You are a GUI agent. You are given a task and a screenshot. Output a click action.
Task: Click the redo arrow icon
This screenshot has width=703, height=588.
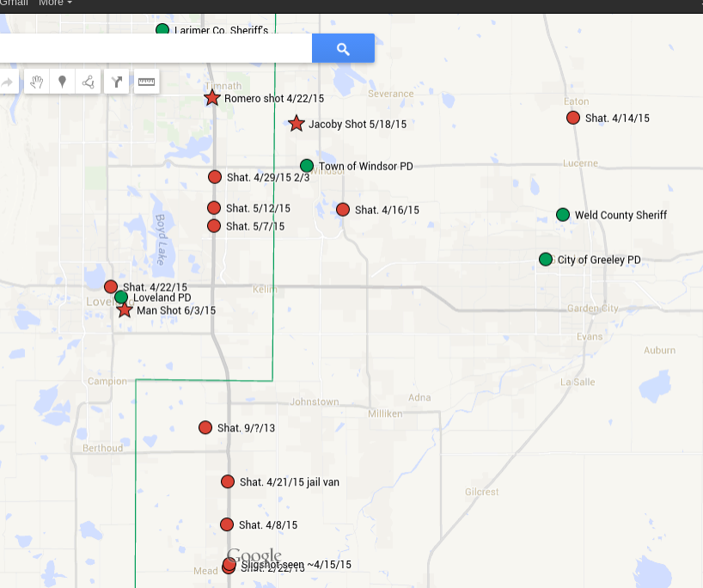click(x=7, y=83)
